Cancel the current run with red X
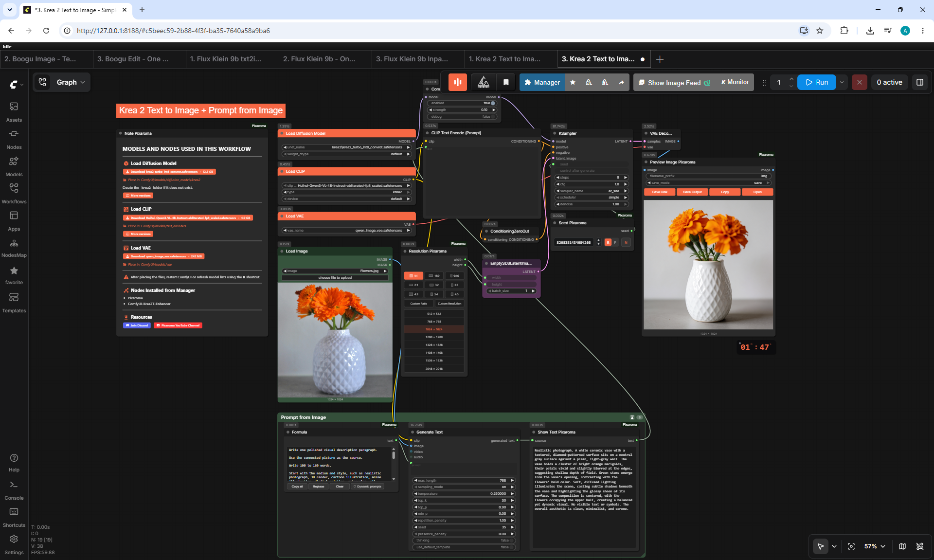The height and width of the screenshot is (560, 934). point(860,82)
